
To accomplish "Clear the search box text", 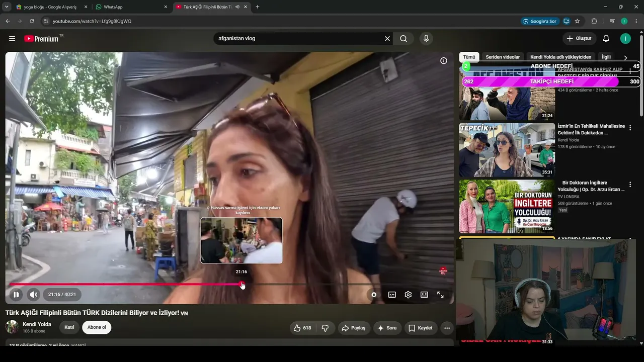I will pos(387,39).
